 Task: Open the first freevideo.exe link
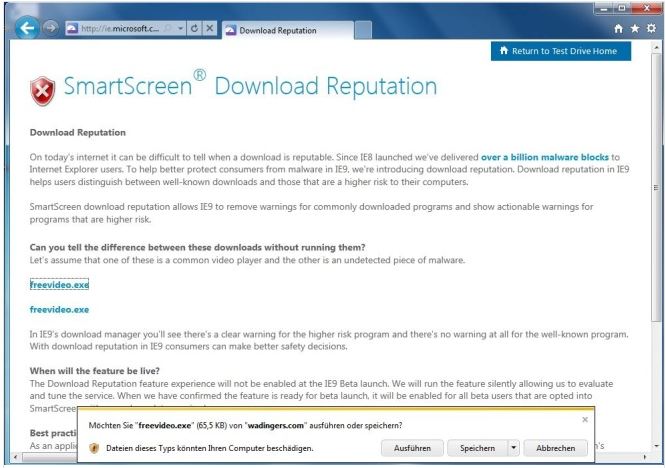(59, 285)
